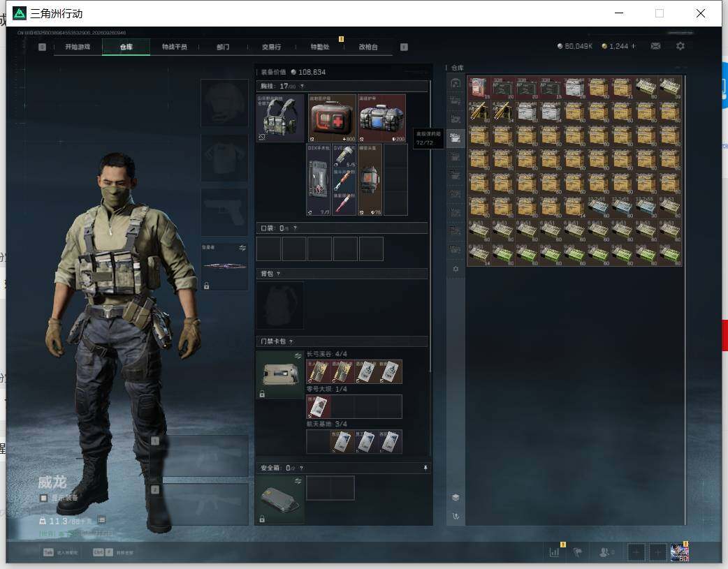Select the armor repair kit with 200
Screen dimensions: 728x569
381,119
